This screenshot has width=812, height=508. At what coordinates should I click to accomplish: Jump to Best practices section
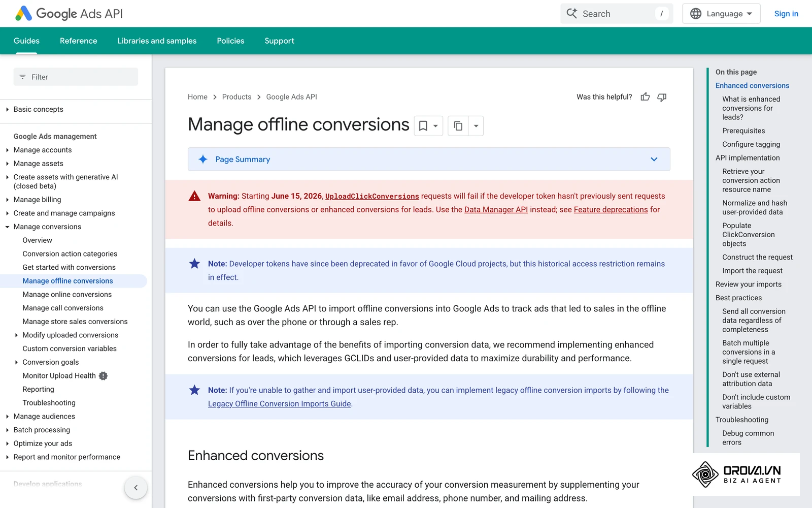click(x=738, y=298)
